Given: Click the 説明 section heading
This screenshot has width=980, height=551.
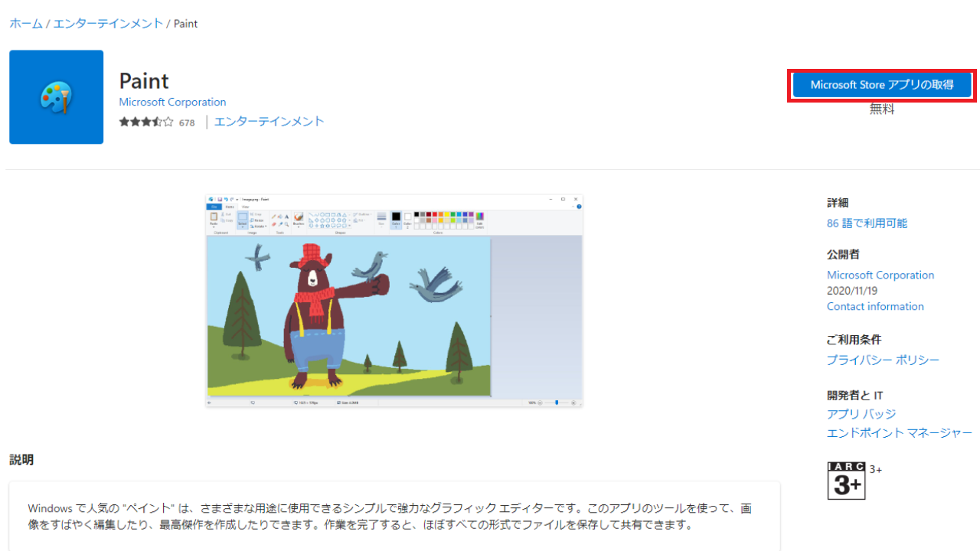Looking at the screenshot, I should tap(21, 460).
